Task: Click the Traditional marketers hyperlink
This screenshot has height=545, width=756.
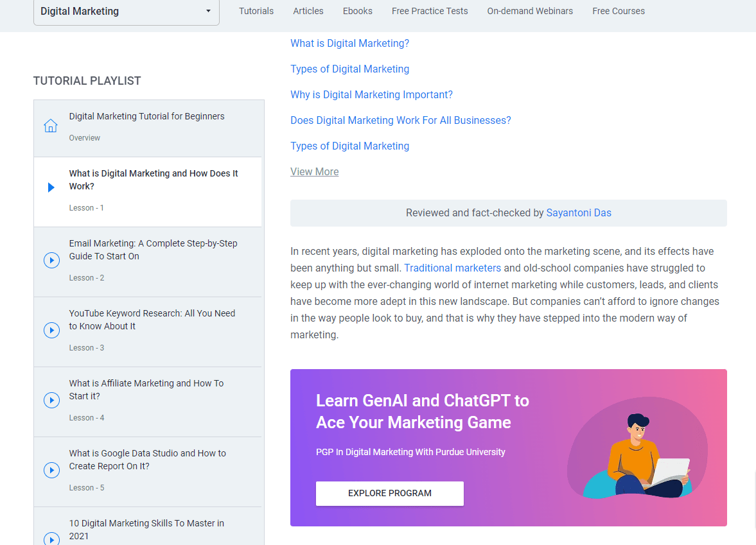Action: (x=452, y=268)
